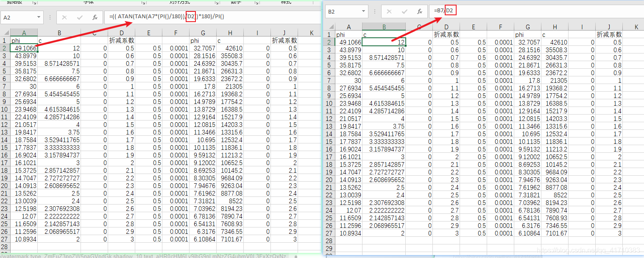Click cell B13 value 3.75 in the right window
Image resolution: width=644 pixels, height=258 pixels.
(x=384, y=126)
